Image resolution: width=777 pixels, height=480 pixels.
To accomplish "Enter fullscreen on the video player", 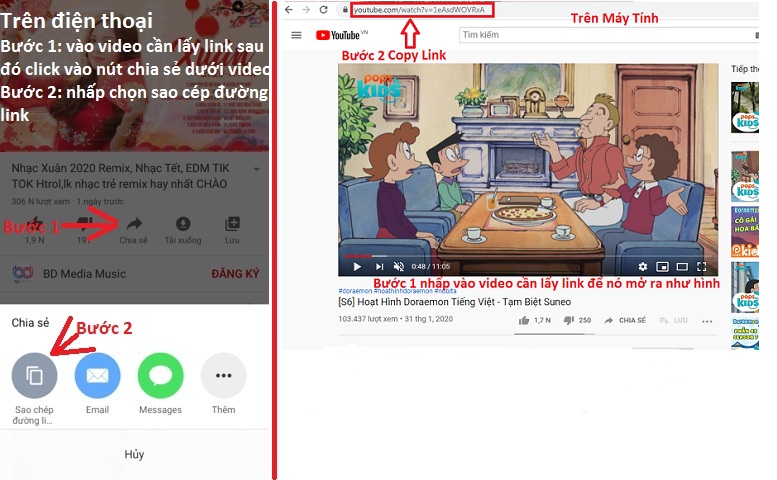I will click(x=702, y=267).
